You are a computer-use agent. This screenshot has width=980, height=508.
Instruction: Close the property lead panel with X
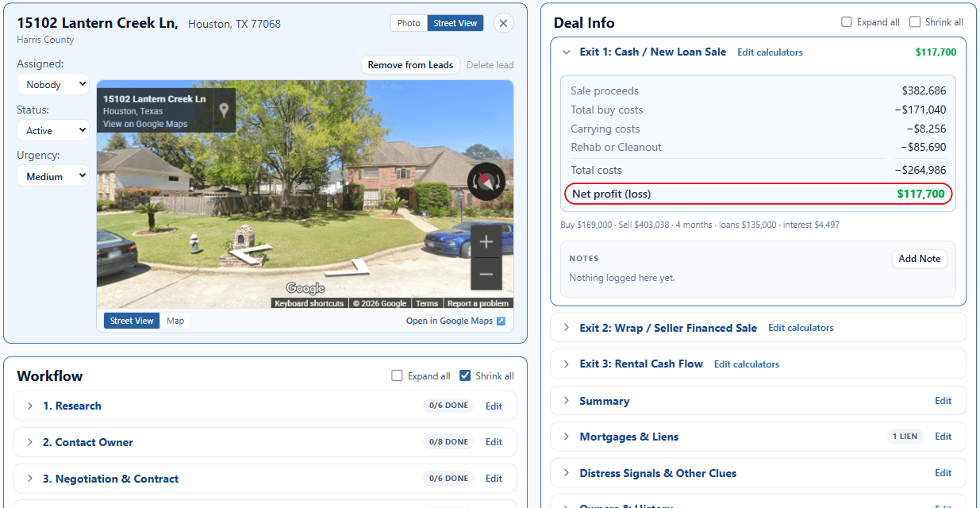point(503,23)
